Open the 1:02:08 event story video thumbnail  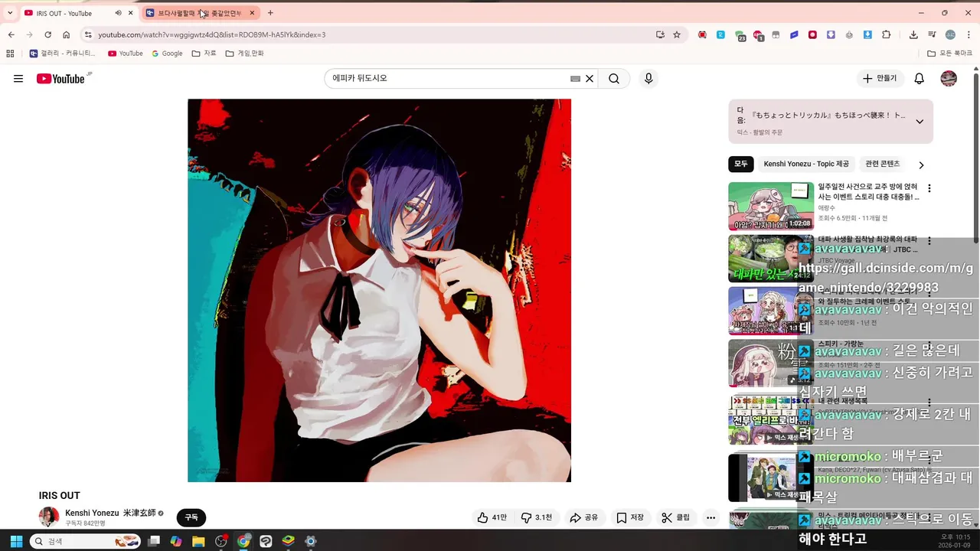tap(771, 206)
